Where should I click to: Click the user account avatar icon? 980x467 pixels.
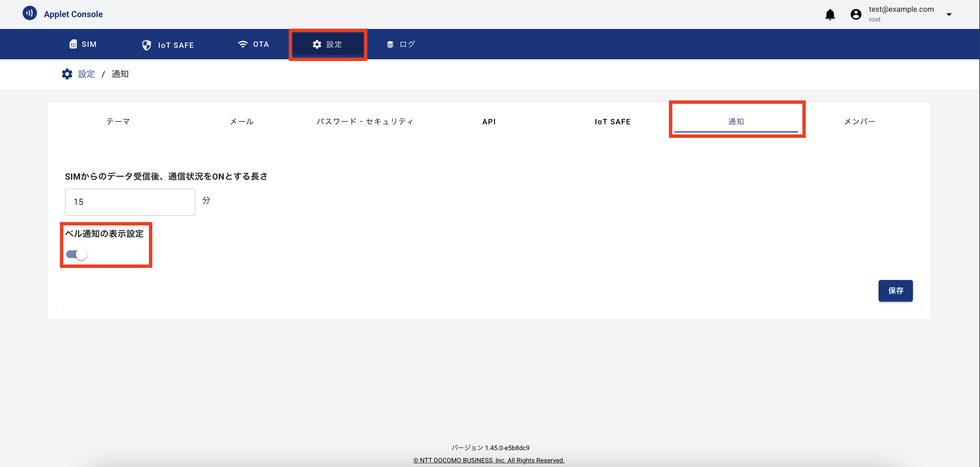point(856,14)
